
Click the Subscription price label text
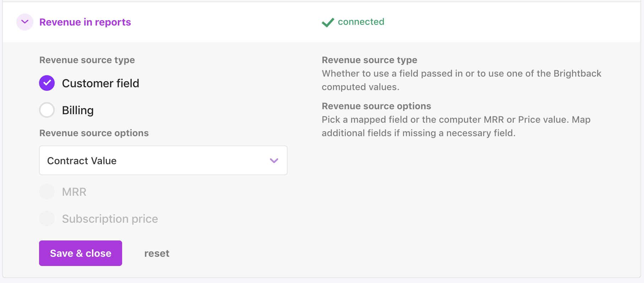[110, 219]
